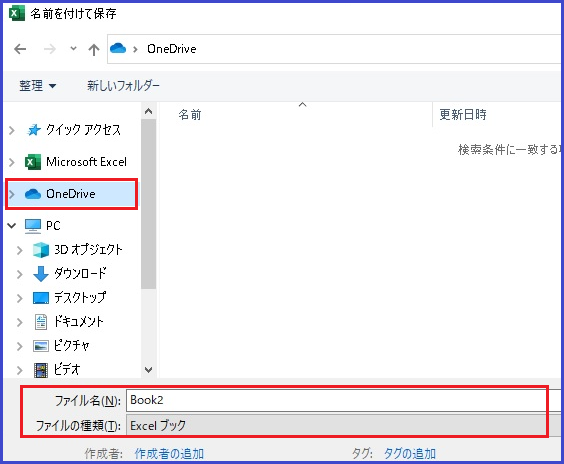Click the Desktop icon in the sidebar
Viewport: 564px width, 464px height.
coord(41,298)
